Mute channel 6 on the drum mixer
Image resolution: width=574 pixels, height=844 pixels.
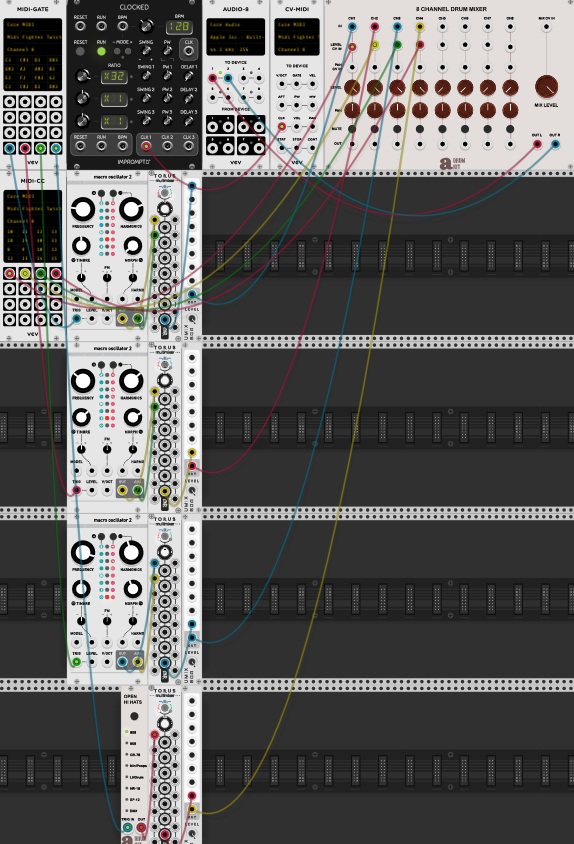[465, 129]
